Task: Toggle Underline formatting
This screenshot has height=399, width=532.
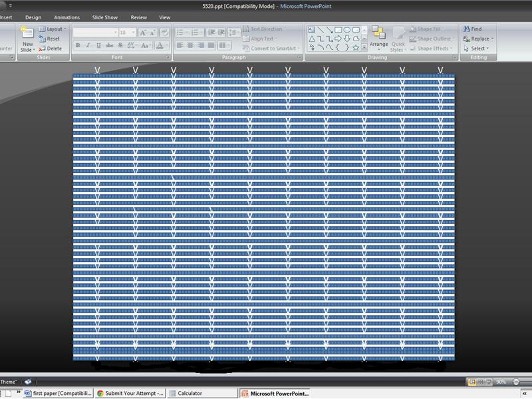Action: click(x=98, y=45)
